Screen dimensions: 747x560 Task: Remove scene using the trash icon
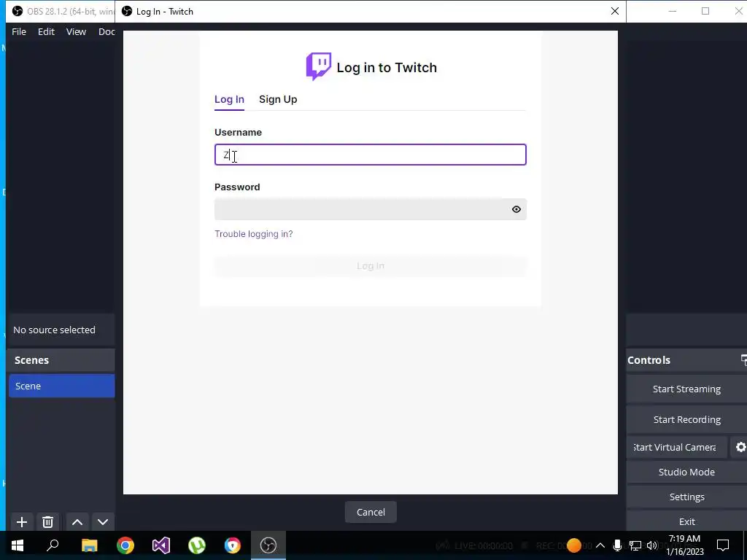(47, 522)
